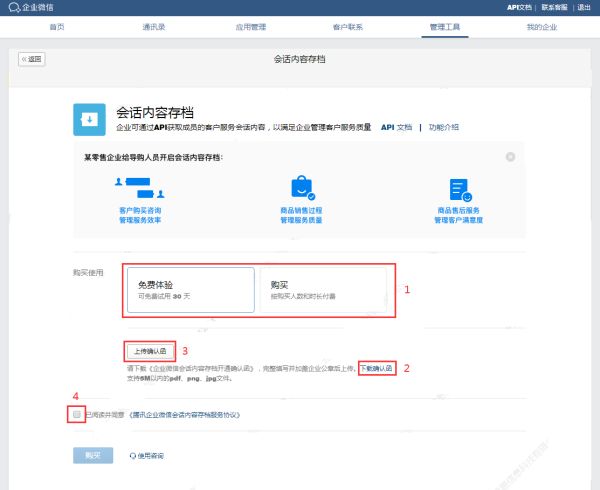Click the 商品售后服务 document icon
This screenshot has height=490, width=600.
point(459,189)
